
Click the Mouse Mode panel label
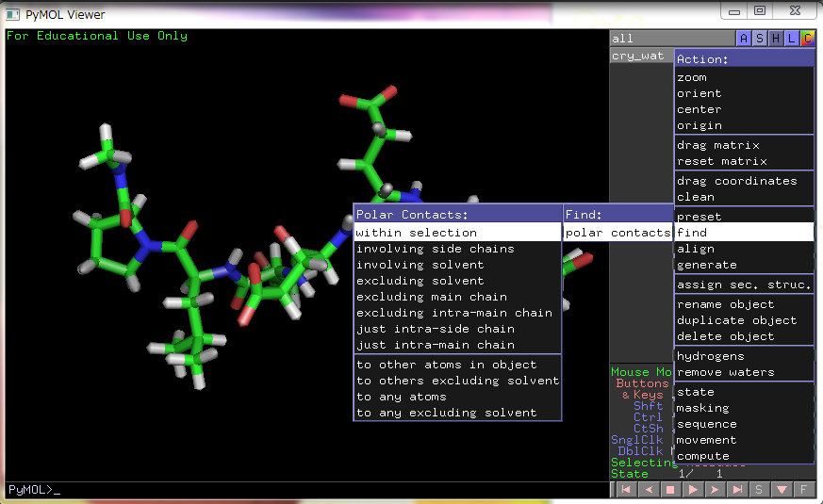coord(641,372)
